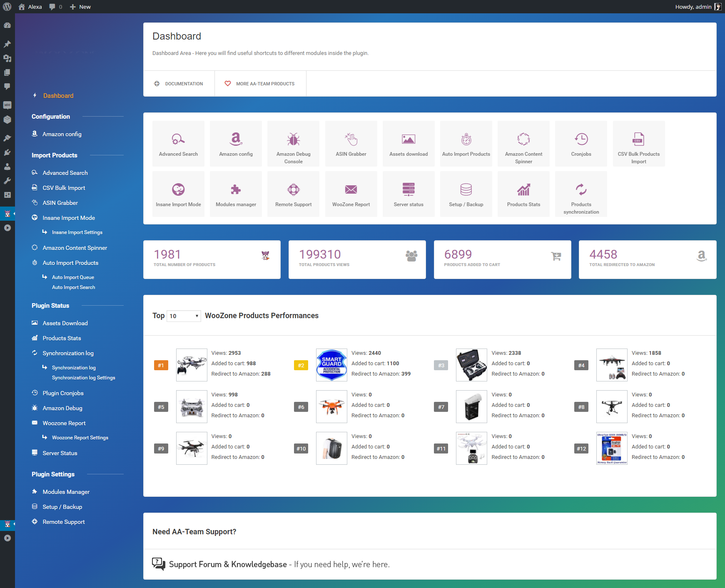The image size is (725, 588).
Task: Open the Modules manager puzzle tile
Action: [236, 194]
